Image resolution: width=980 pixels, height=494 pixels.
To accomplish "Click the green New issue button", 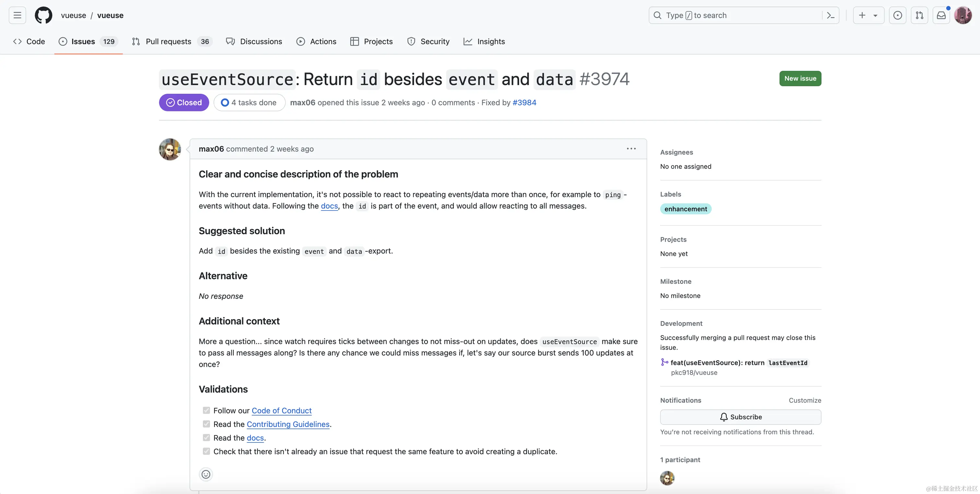I will 800,78.
